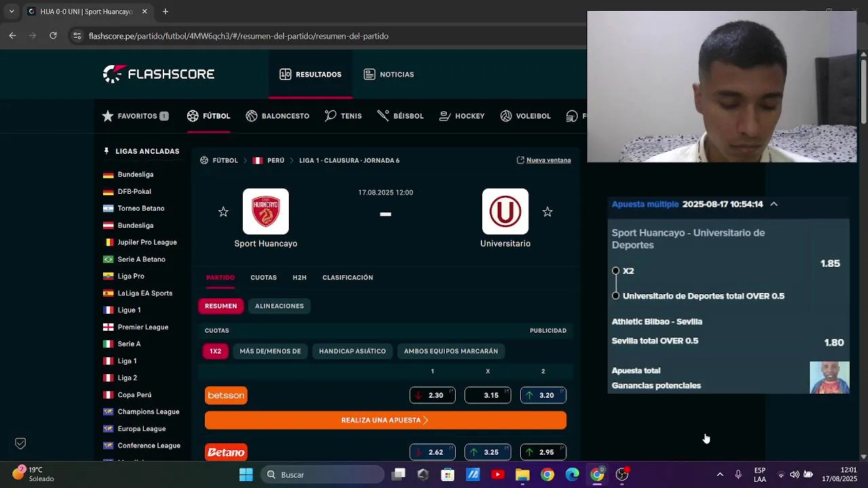Select the 1X2 odds filter
Image resolution: width=868 pixels, height=488 pixels.
click(x=215, y=351)
